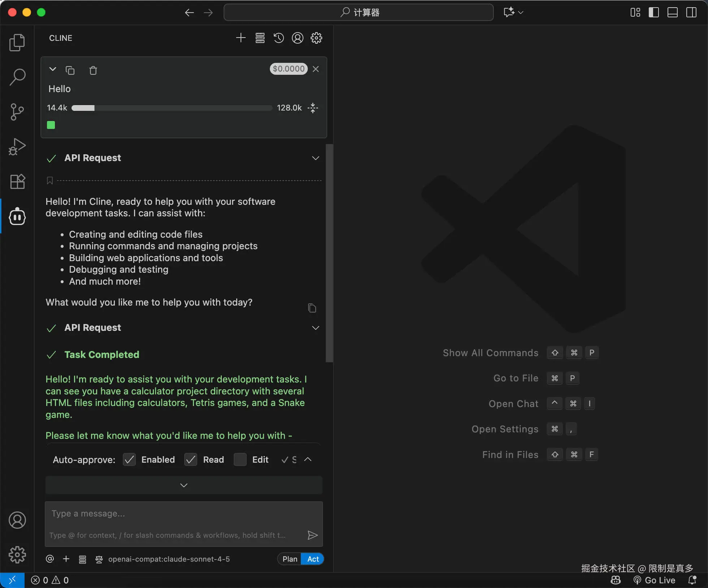Switch to Plan mode
Image resolution: width=708 pixels, height=588 pixels.
(290, 559)
